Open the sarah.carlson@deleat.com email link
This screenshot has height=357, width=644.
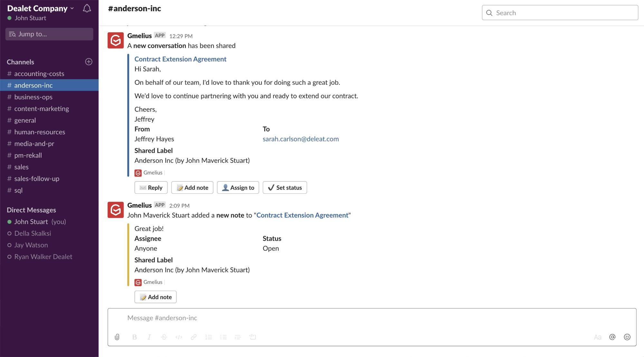tap(301, 139)
